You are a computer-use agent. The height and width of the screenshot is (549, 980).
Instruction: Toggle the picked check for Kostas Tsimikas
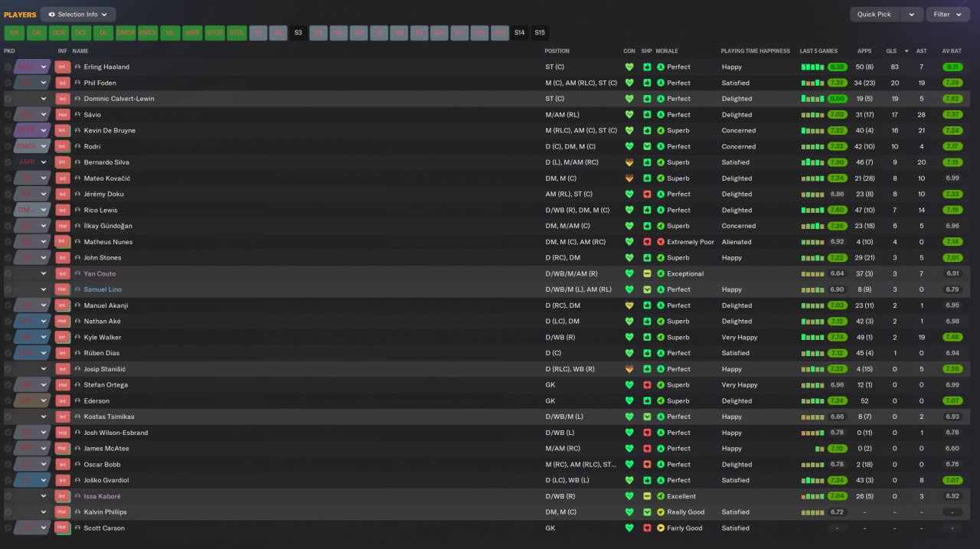pyautogui.click(x=8, y=417)
